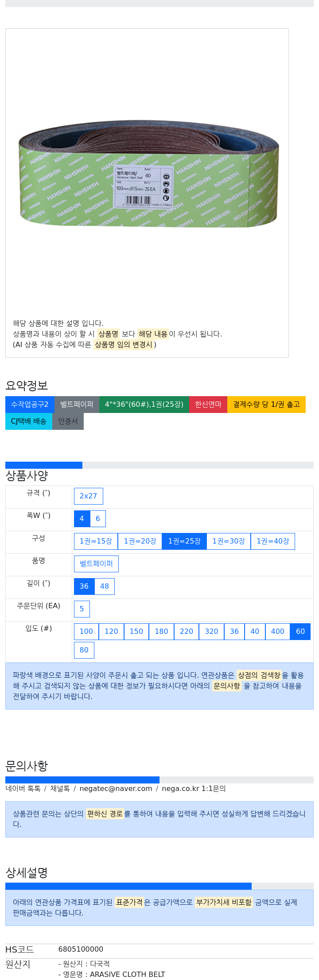The height and width of the screenshot is (980, 319).
Task: Select grit 80 option
Action: (x=84, y=650)
